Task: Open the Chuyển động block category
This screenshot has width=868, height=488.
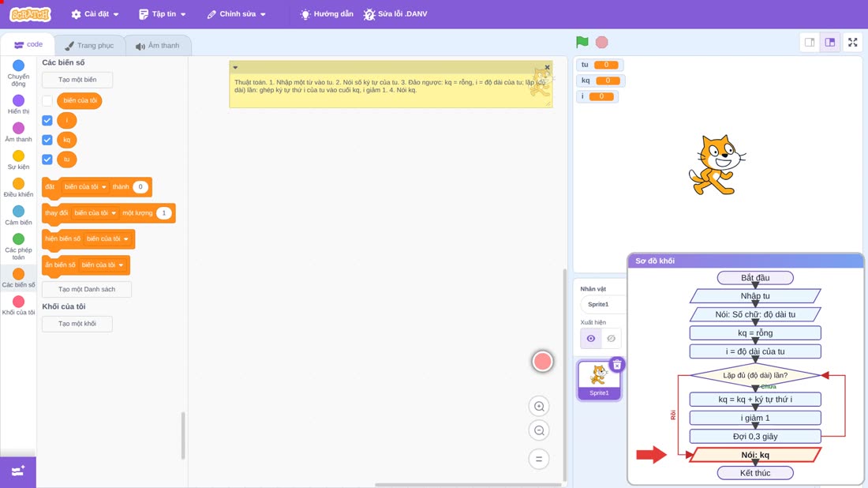Action: (18, 73)
